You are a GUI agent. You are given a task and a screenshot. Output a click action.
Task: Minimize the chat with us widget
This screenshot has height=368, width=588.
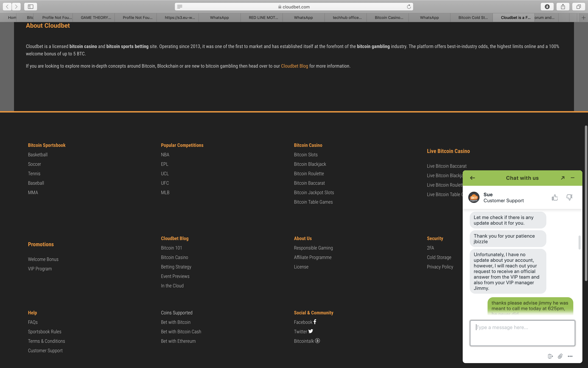coord(572,178)
